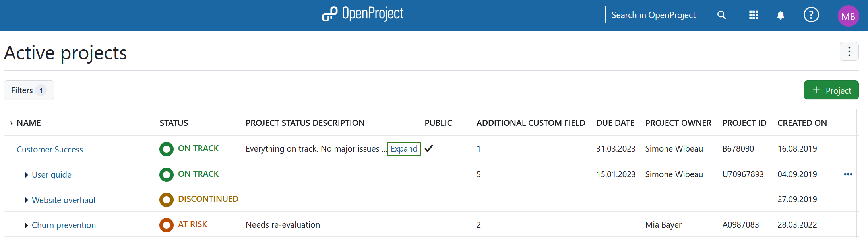The image size is (868, 238).
Task: Expand the project status description text
Action: (404, 149)
